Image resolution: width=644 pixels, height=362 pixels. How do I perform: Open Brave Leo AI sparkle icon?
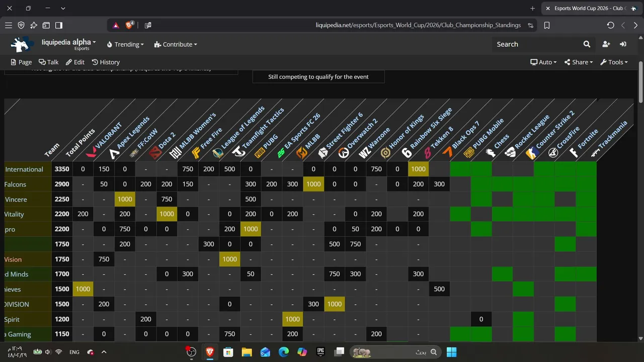pos(34,25)
